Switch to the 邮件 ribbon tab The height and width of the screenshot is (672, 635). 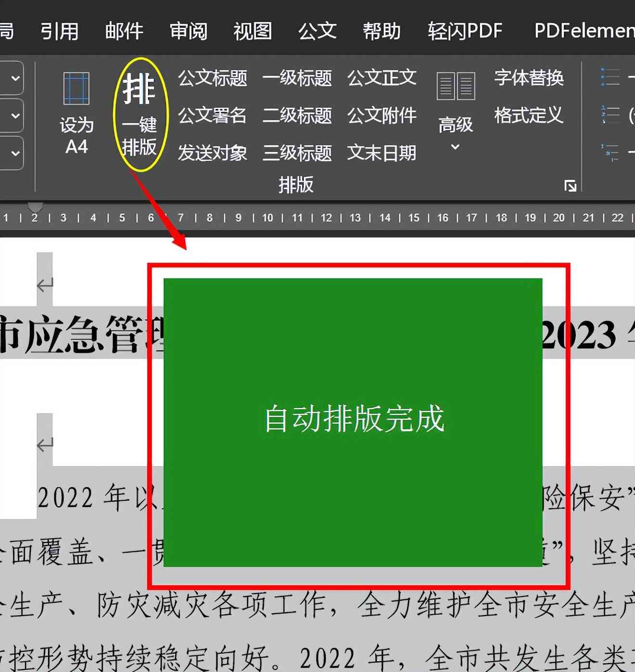124,31
